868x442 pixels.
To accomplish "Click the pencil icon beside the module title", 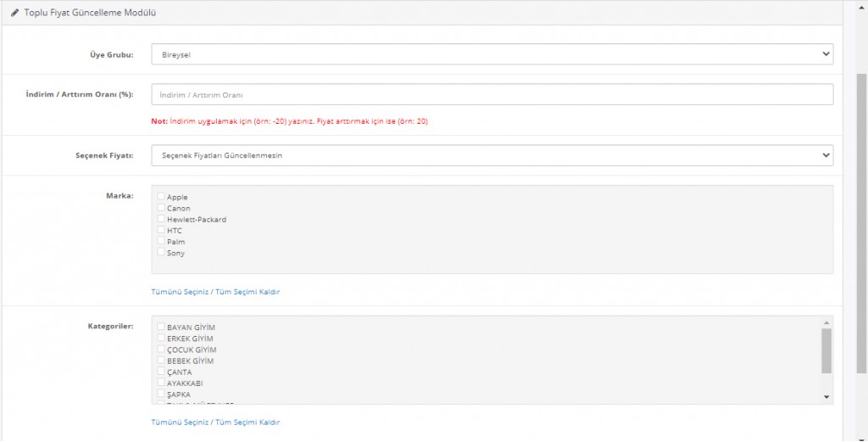I will [15, 13].
